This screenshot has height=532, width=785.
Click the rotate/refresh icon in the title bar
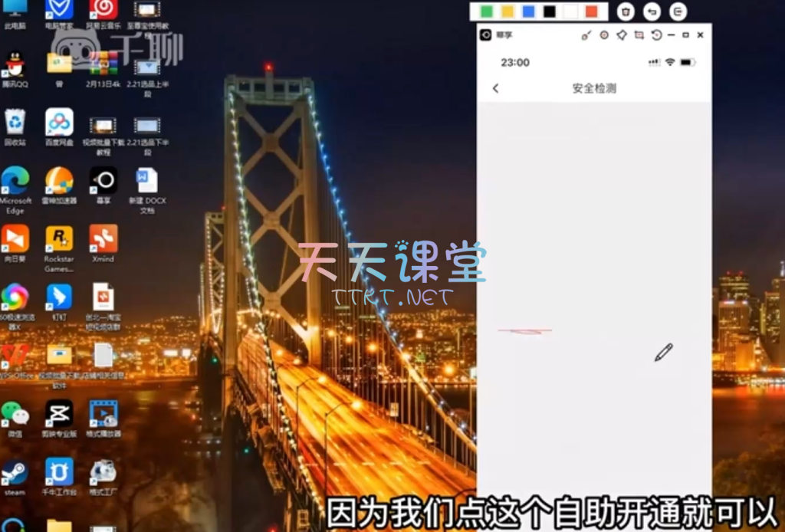click(656, 35)
